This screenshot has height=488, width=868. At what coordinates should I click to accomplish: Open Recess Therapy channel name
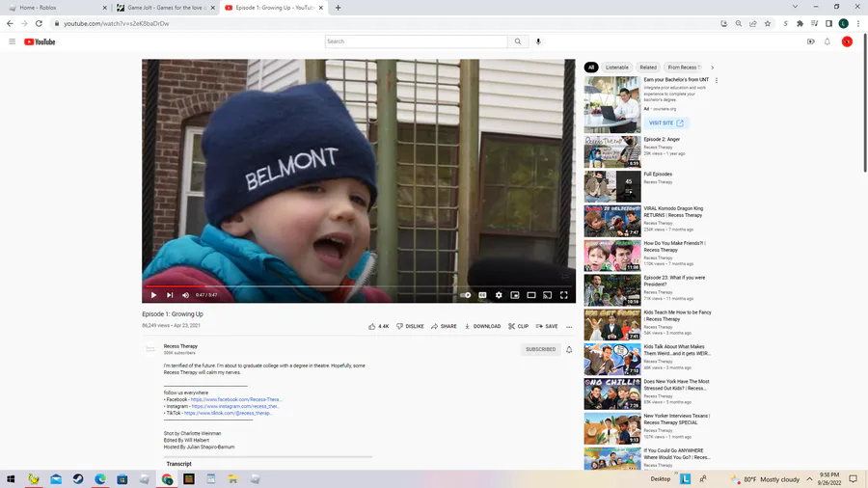(180, 346)
